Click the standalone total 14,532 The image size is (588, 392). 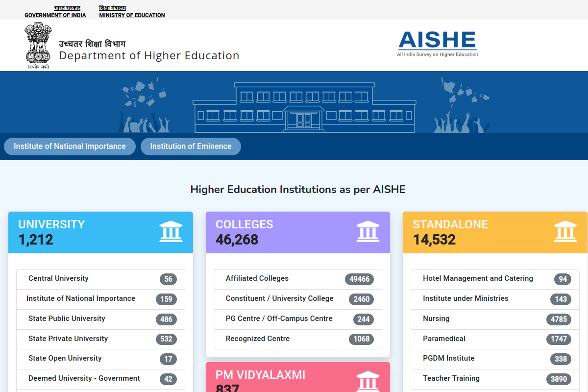(434, 240)
